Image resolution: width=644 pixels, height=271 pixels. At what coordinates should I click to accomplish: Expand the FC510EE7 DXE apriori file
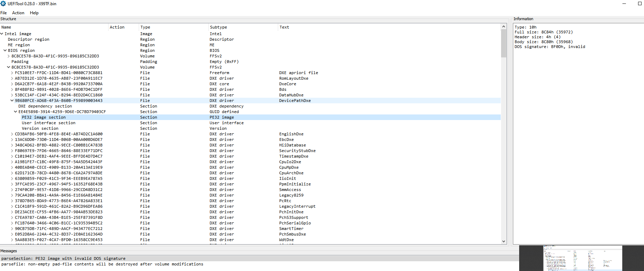click(12, 73)
